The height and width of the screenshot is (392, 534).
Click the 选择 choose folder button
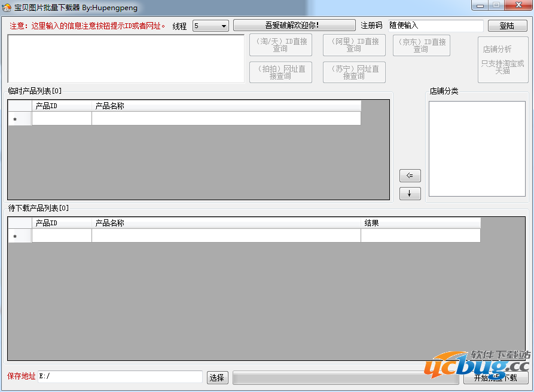point(217,378)
